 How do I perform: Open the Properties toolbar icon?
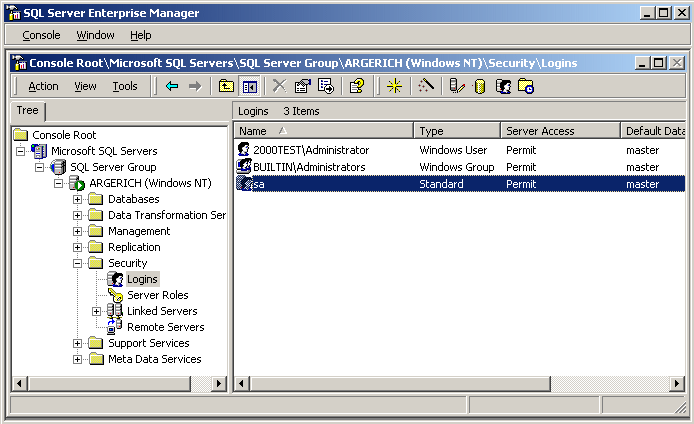click(x=303, y=86)
